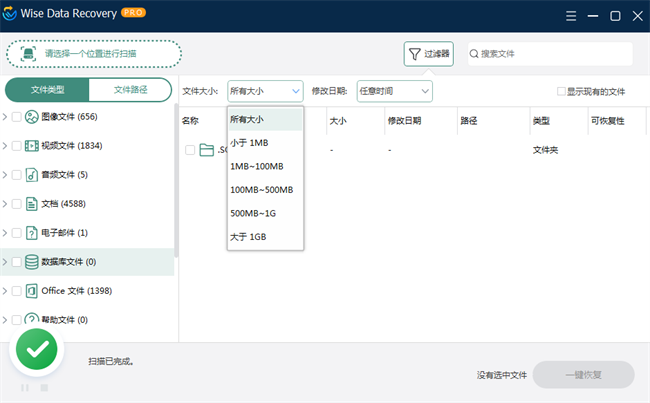Viewport: 650px width, 403px height.
Task: Choose the 1MB~100MB size option
Action: (257, 166)
